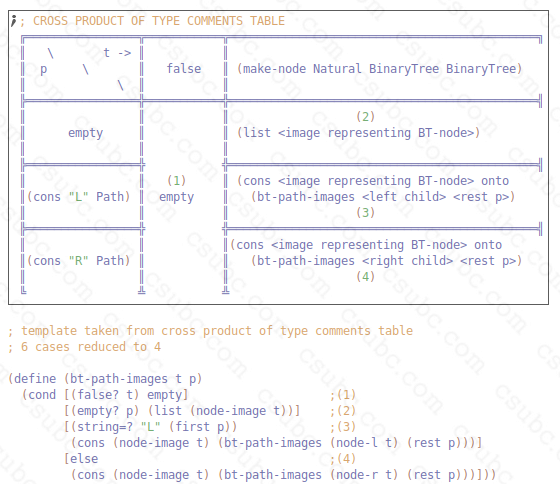Click the cursor mark before the heading comment
This screenshot has height=484, width=560.
14,21
